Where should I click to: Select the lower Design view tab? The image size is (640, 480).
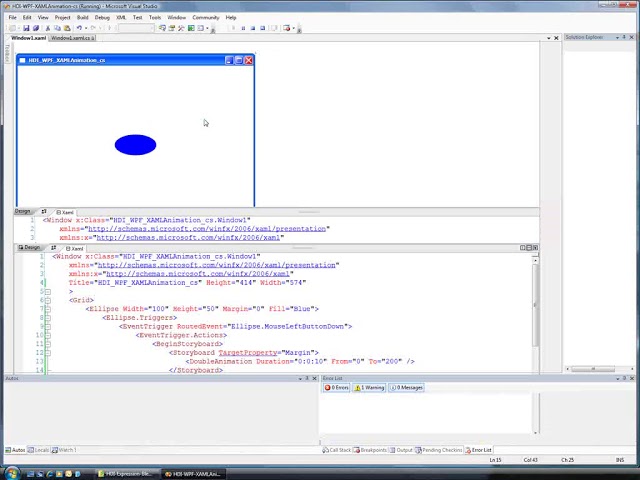[x=29, y=247]
